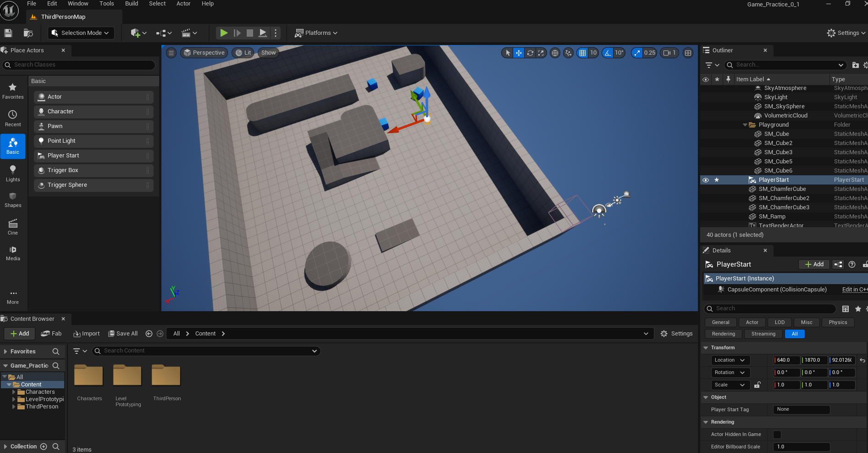Toggle rotation angle snapping in viewport
The height and width of the screenshot is (453, 868).
pyautogui.click(x=608, y=53)
